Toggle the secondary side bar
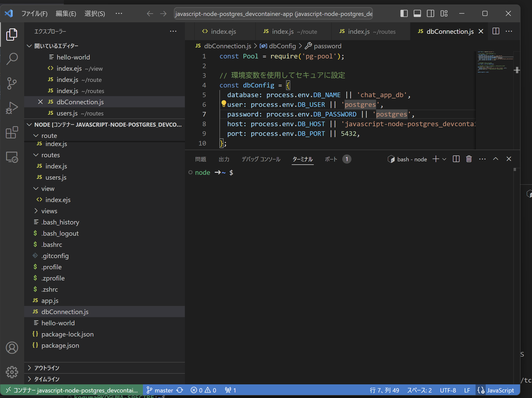The width and height of the screenshot is (532, 398). pyautogui.click(x=430, y=14)
